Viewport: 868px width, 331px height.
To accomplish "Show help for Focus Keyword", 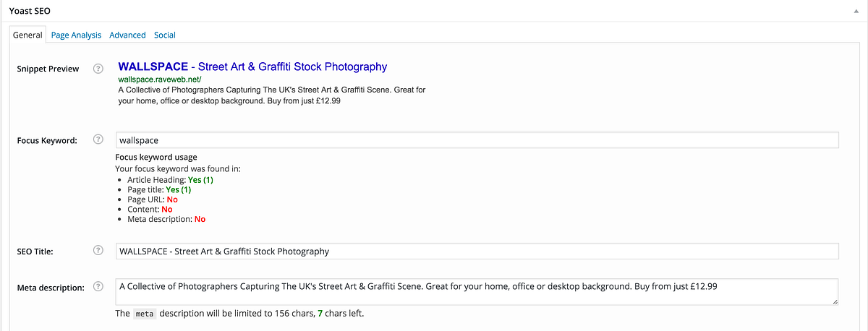I will 98,140.
